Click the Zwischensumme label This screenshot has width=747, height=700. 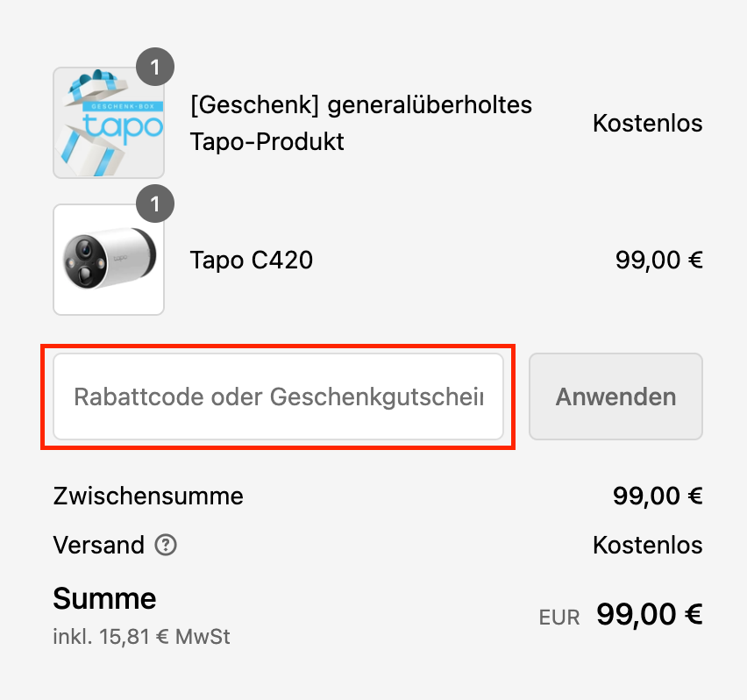click(x=148, y=496)
